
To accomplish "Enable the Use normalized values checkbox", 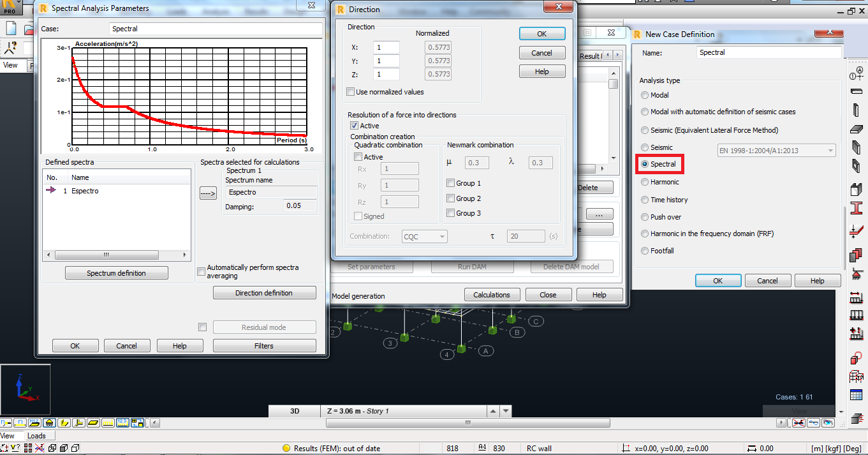I will click(x=350, y=91).
